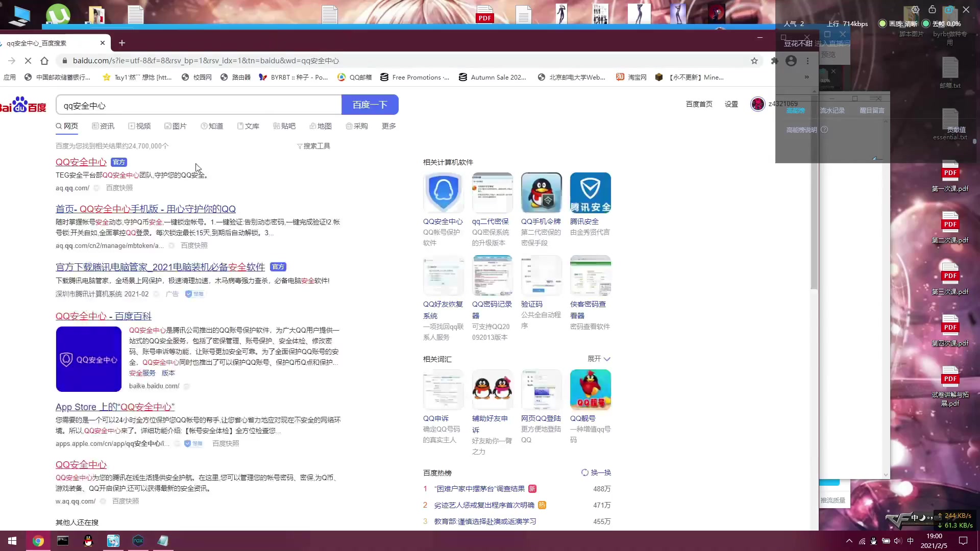Open bookmark 路由器
Image resolution: width=980 pixels, height=551 pixels.
coord(235,78)
